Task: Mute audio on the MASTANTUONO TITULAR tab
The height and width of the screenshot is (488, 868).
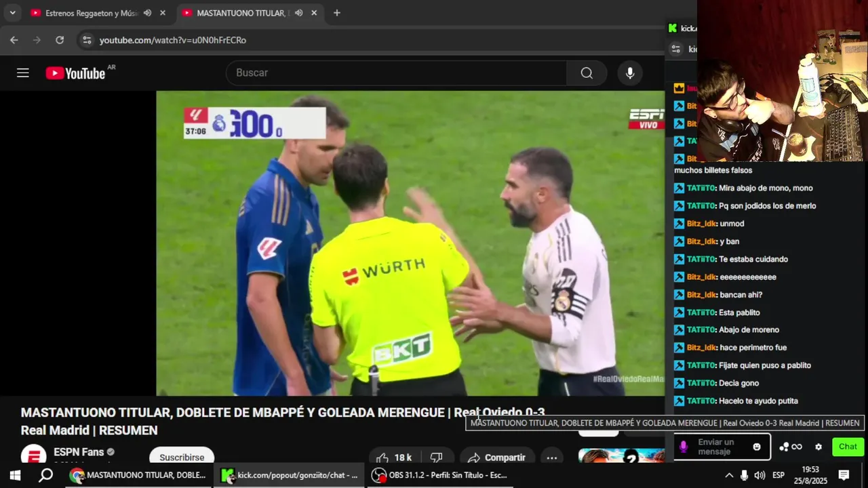Action: (x=298, y=13)
